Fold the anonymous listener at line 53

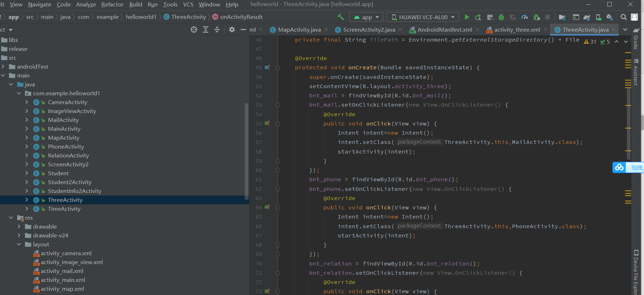point(278,105)
